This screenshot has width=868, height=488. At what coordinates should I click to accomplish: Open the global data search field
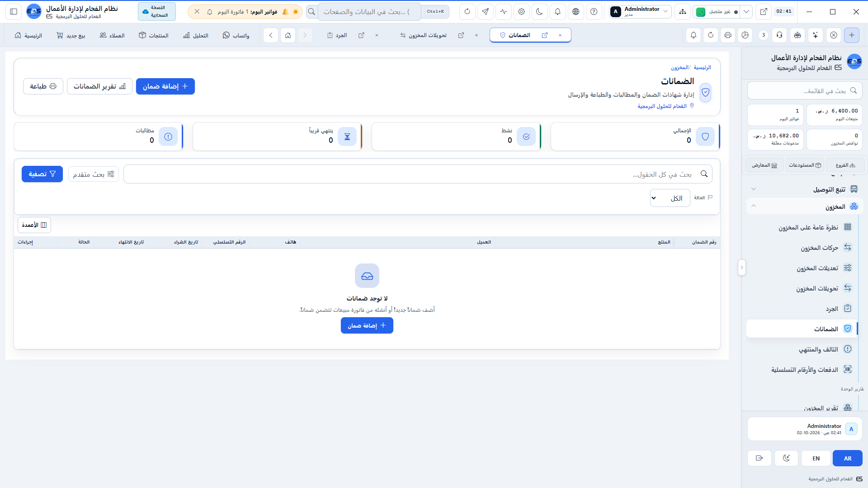coord(369,12)
